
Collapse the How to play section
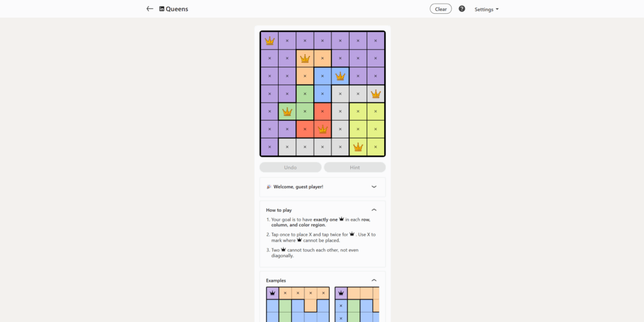point(374,209)
